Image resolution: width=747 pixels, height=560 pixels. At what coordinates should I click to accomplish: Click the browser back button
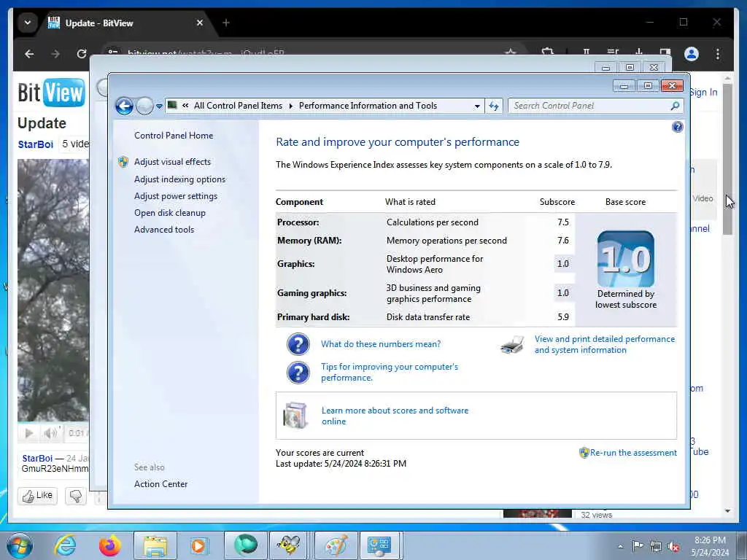tap(29, 54)
